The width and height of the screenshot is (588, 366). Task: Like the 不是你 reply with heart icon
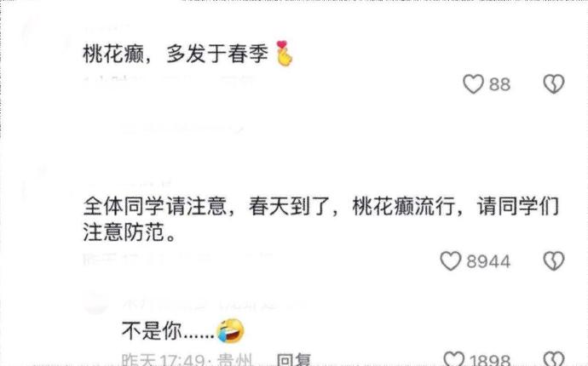[x=453, y=359]
